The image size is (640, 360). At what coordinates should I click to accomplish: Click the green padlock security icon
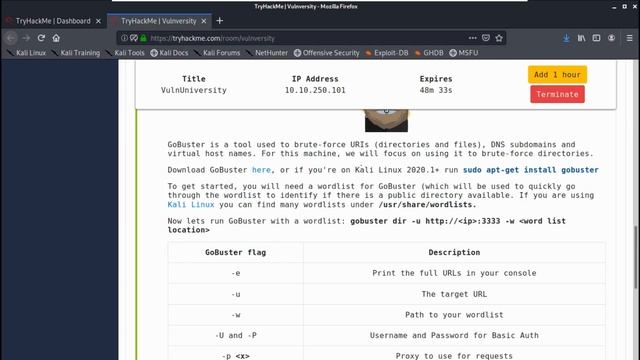tap(143, 38)
